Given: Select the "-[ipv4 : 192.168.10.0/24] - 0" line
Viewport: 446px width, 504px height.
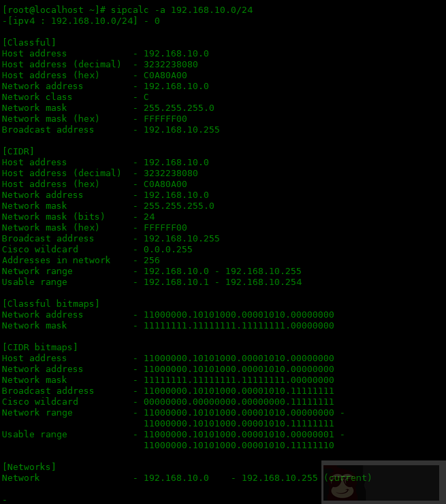Looking at the screenshot, I should pyautogui.click(x=81, y=21).
